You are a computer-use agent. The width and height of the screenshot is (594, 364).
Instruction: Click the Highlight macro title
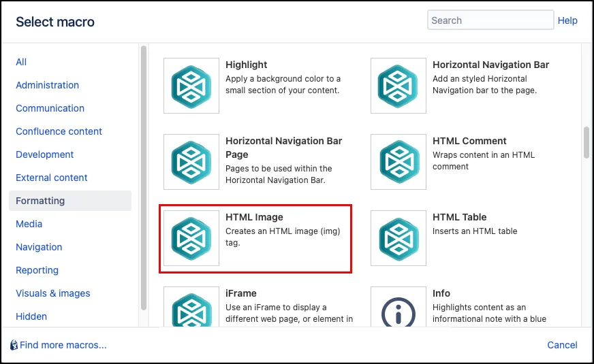tap(246, 65)
